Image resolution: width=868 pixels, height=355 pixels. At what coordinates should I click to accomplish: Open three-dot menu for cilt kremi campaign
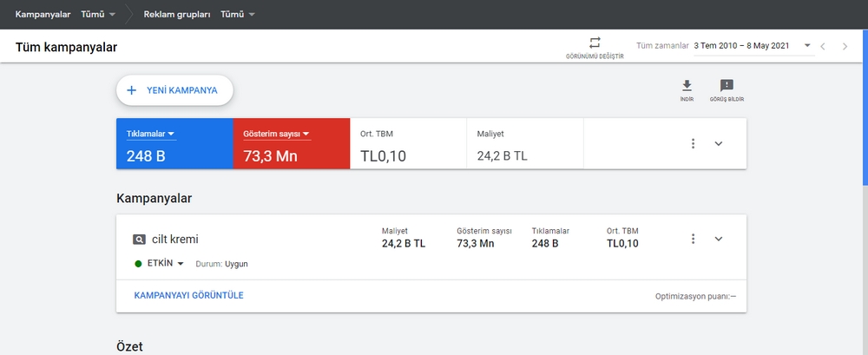tap(693, 239)
